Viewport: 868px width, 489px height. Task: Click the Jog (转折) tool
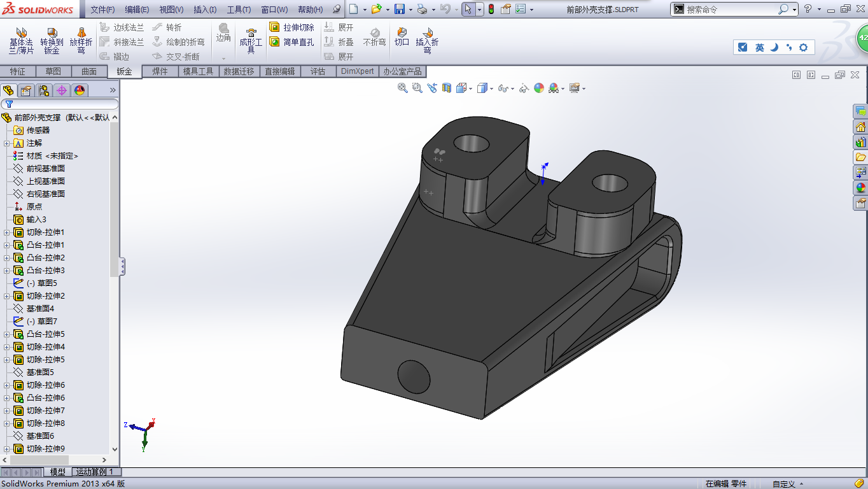tap(167, 27)
